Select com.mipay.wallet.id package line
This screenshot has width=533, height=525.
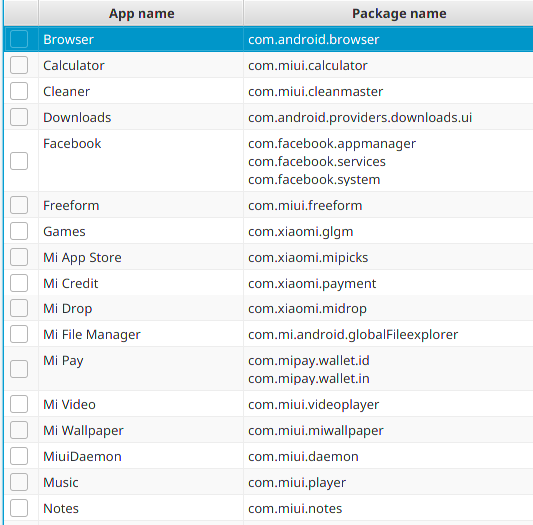point(309,360)
